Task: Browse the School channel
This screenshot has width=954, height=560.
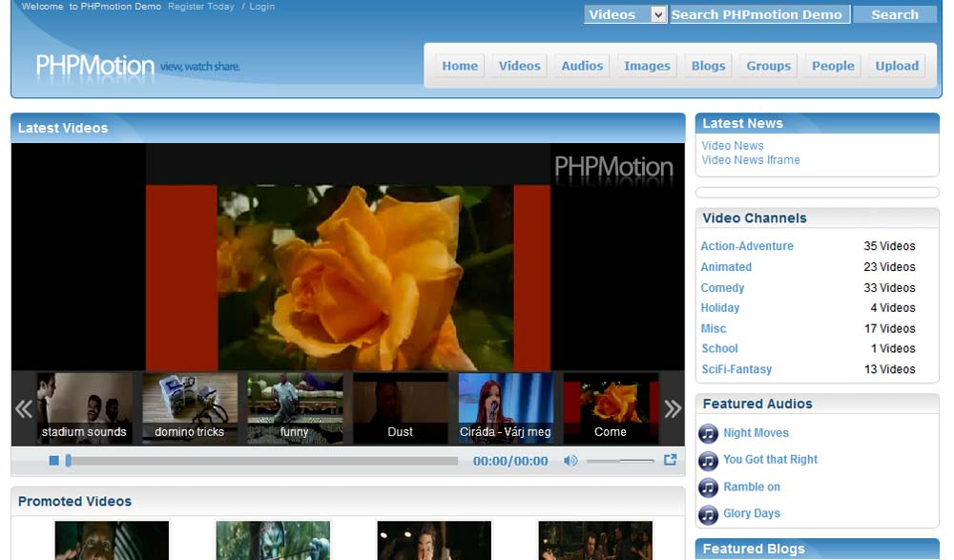Action: (719, 349)
